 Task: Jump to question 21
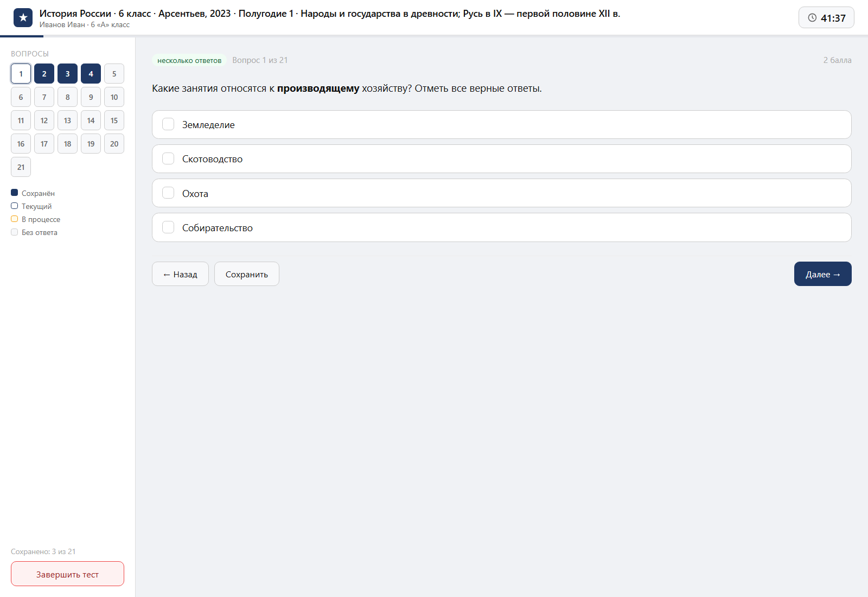pos(21,167)
